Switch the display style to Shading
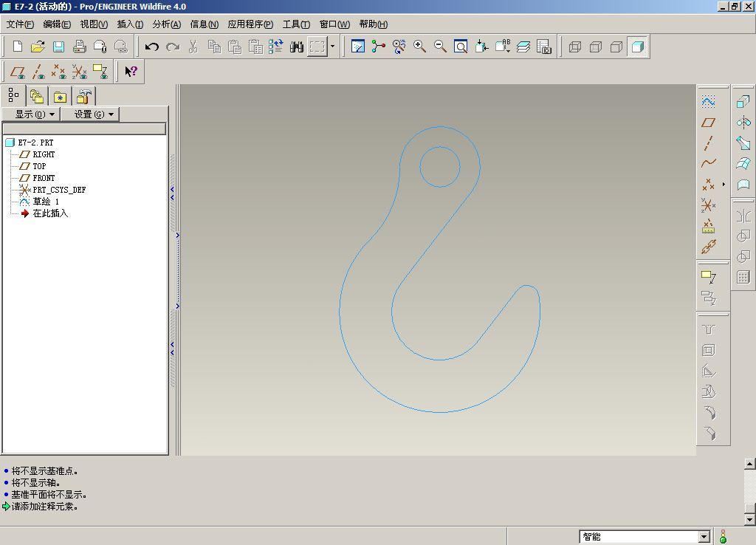 pyautogui.click(x=637, y=47)
